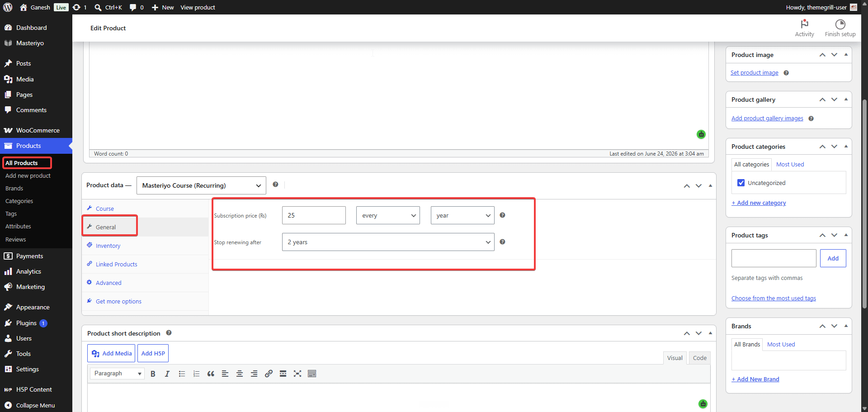
Task: Insert Read More tag
Action: (x=283, y=374)
